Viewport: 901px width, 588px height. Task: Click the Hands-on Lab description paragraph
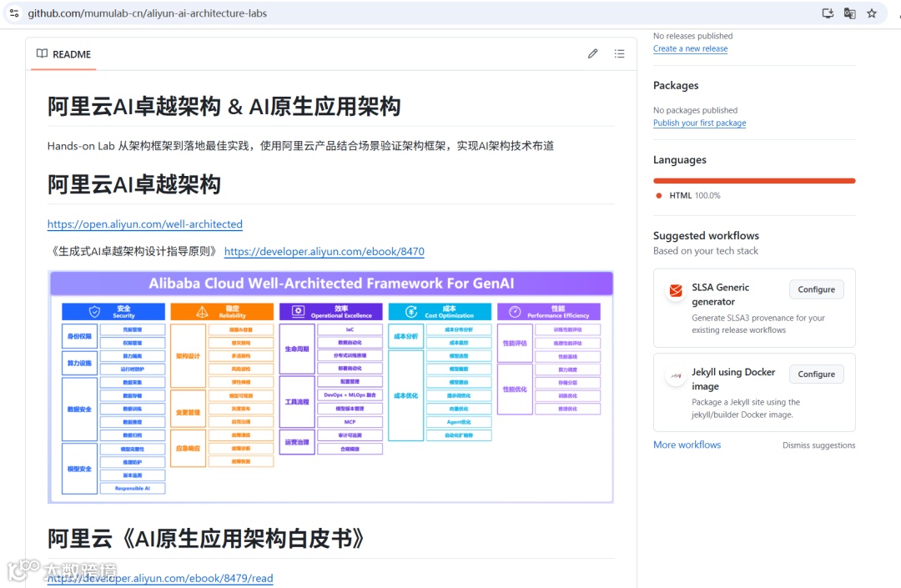tap(300, 146)
